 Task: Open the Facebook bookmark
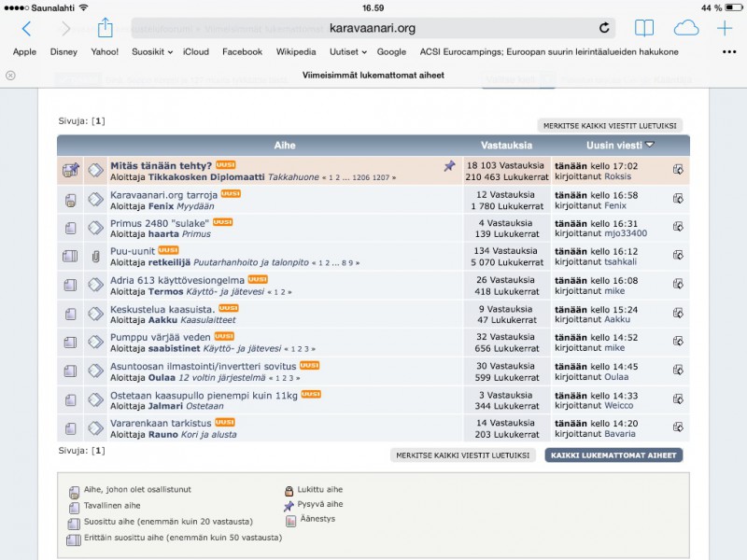click(x=242, y=52)
